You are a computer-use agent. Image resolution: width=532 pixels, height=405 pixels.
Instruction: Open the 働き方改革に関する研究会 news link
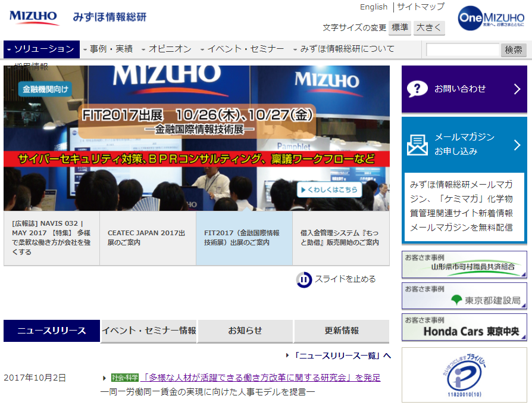coord(260,378)
